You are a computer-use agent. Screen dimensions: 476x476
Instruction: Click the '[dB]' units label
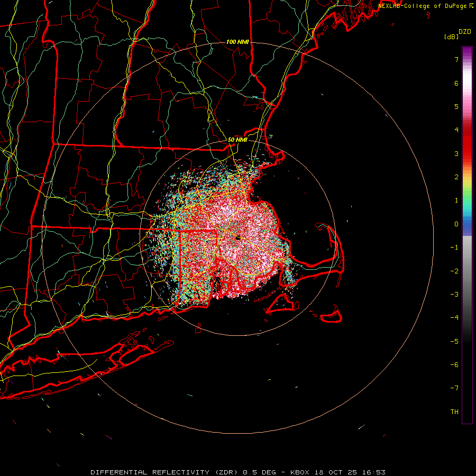tap(451, 36)
